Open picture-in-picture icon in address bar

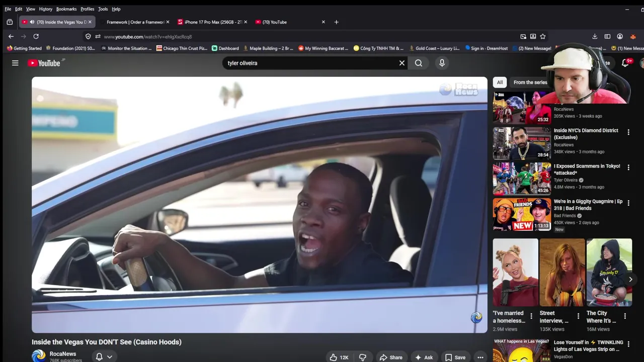click(x=523, y=36)
